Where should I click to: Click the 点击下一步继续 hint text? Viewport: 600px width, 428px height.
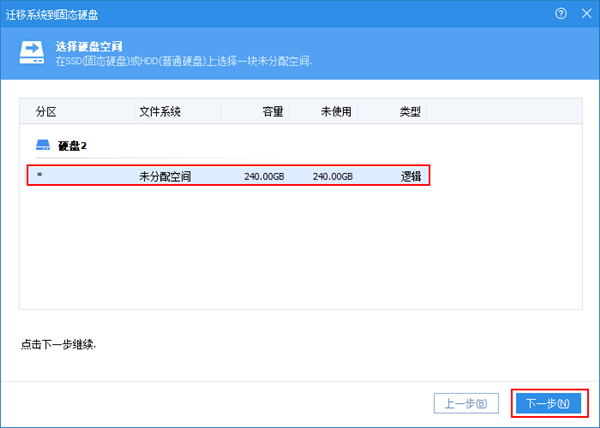coord(64,345)
